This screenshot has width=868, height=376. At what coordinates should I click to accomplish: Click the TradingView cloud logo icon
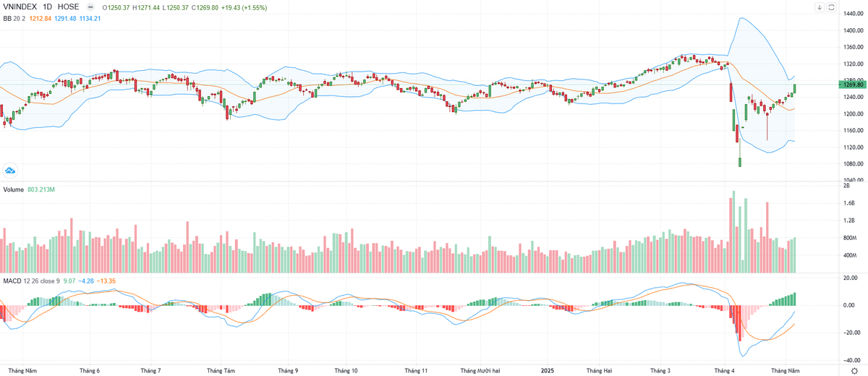click(10, 171)
